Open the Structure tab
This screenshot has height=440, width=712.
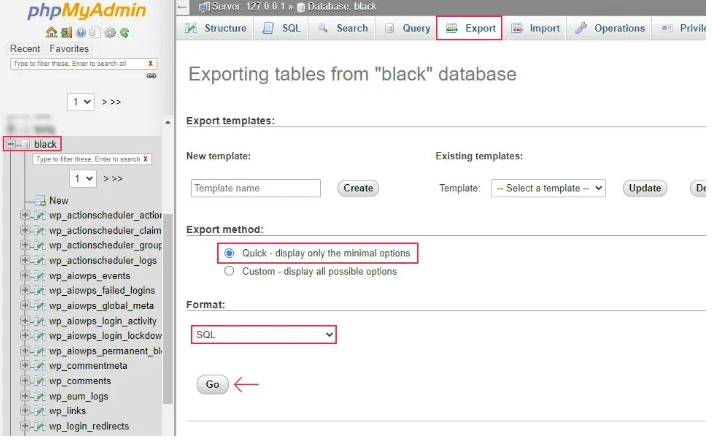tap(215, 28)
